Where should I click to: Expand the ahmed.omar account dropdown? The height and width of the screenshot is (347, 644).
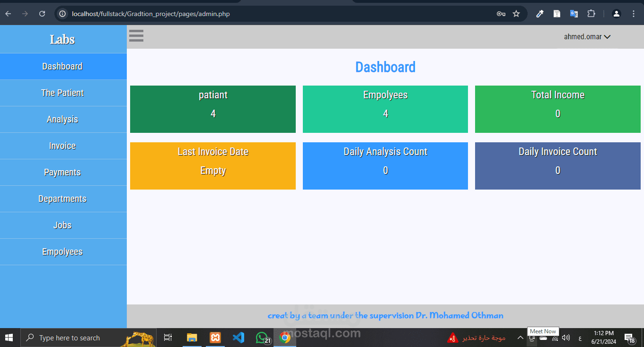pos(587,36)
